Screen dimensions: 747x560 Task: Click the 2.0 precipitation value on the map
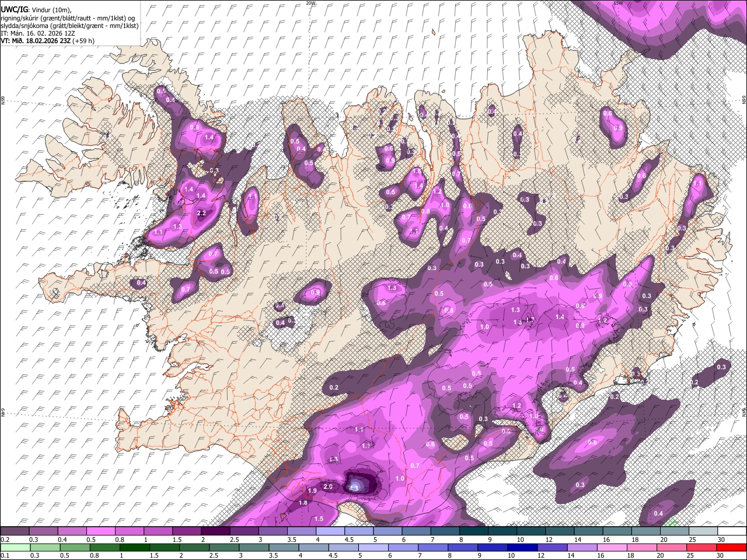pos(328,487)
